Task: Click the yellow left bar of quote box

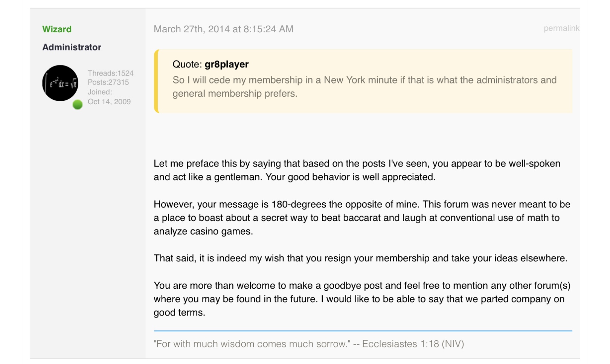Action: point(156,81)
